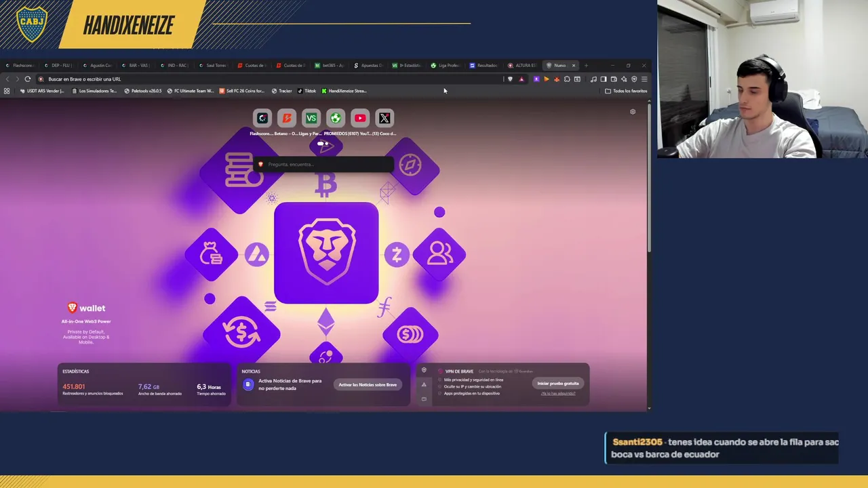The image size is (868, 488).
Task: Click the Pregunta, encuentra search box
Action: point(323,164)
